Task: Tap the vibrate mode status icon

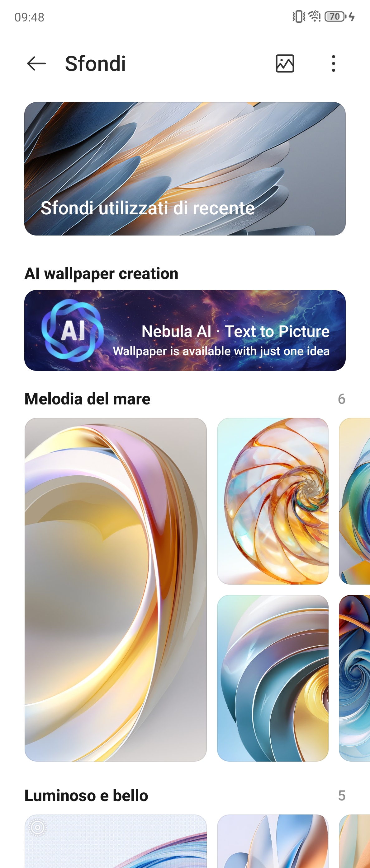Action: (298, 16)
